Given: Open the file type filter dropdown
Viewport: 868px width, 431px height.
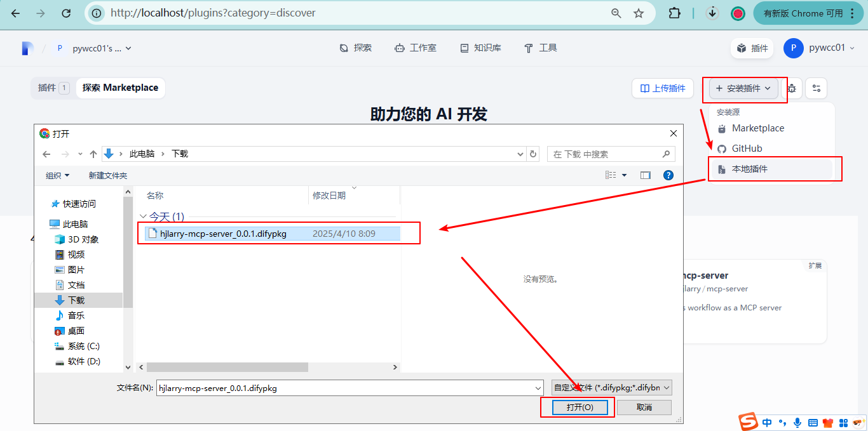Looking at the screenshot, I should pyautogui.click(x=611, y=388).
